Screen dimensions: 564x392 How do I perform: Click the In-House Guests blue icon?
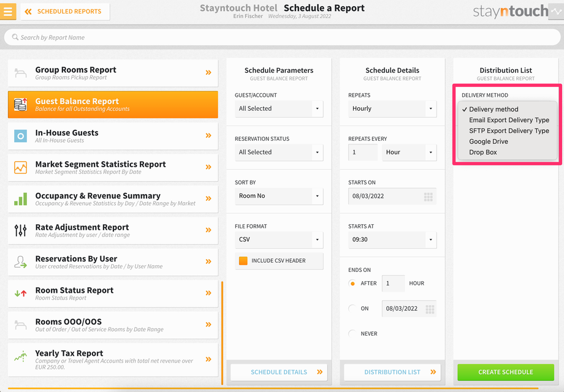[20, 136]
